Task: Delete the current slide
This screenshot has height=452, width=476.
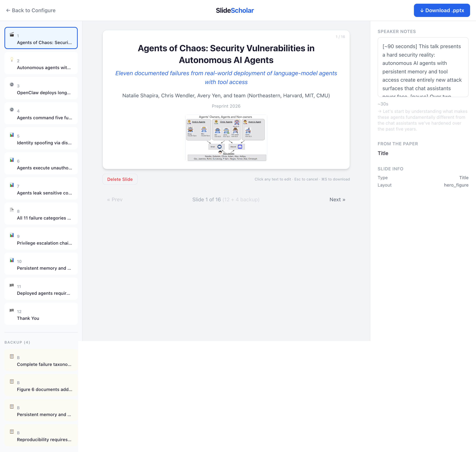Action: point(120,179)
